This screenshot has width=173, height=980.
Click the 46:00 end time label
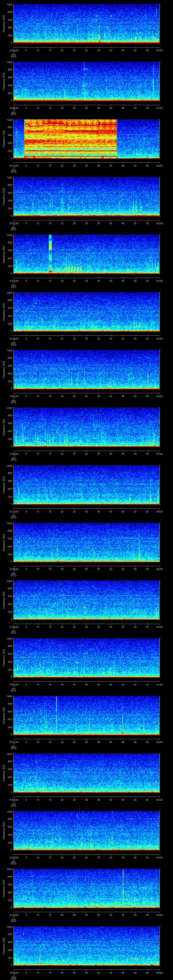click(159, 972)
